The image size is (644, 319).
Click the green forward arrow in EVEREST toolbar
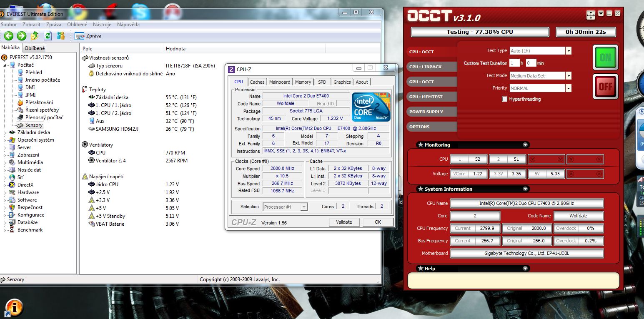[x=22, y=36]
